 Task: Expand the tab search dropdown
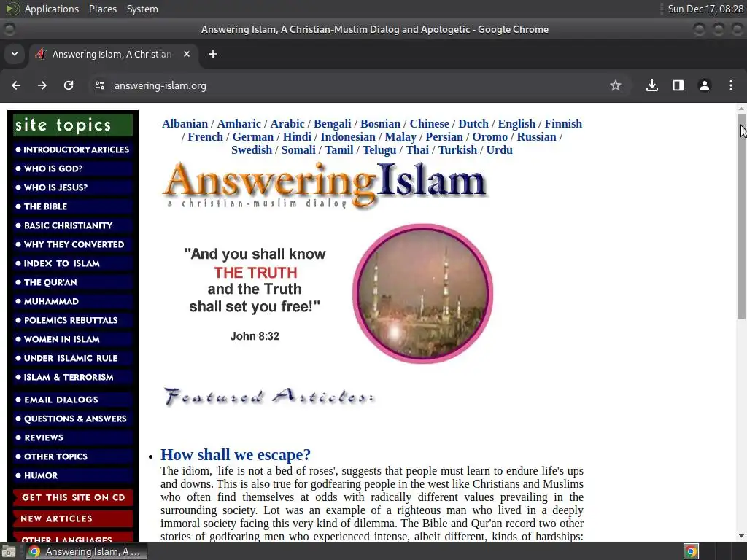(x=15, y=54)
